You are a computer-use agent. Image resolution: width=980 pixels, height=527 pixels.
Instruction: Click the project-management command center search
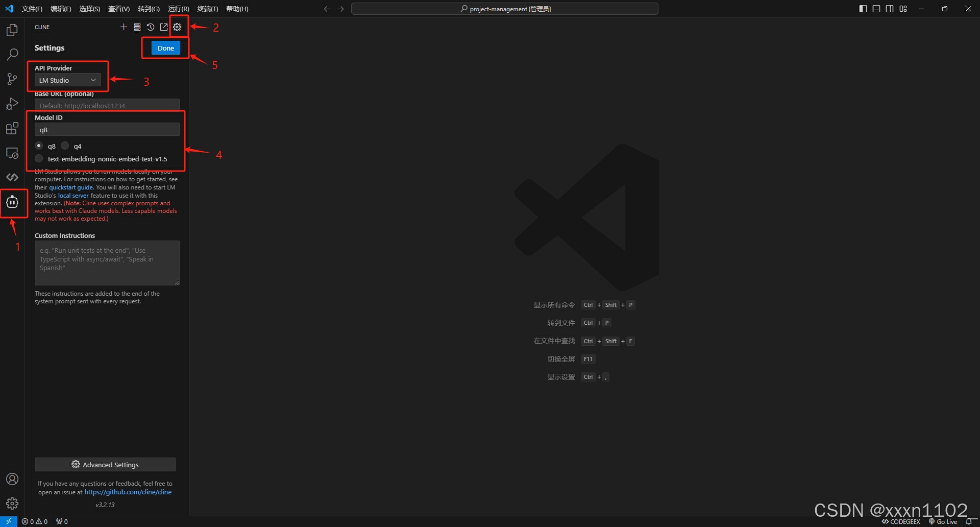(505, 9)
